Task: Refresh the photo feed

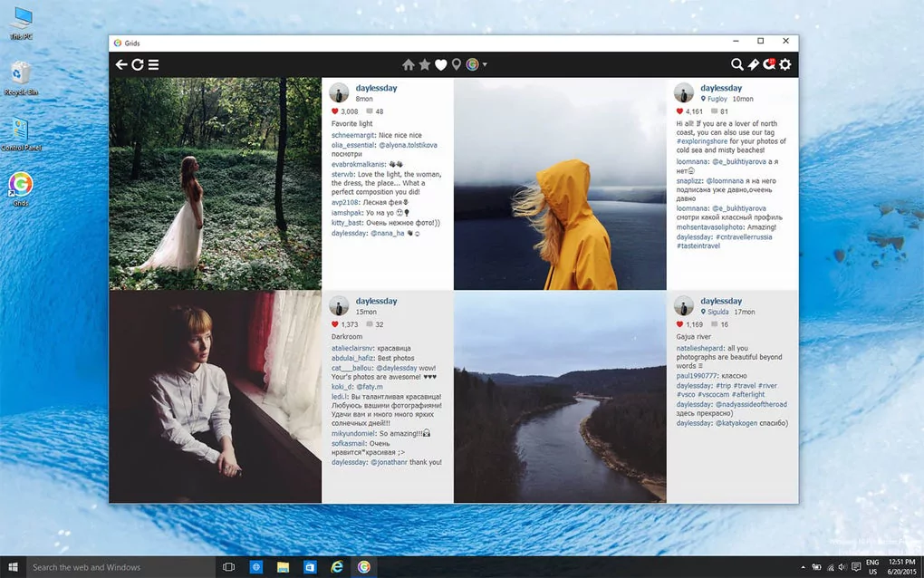Action: coord(138,64)
